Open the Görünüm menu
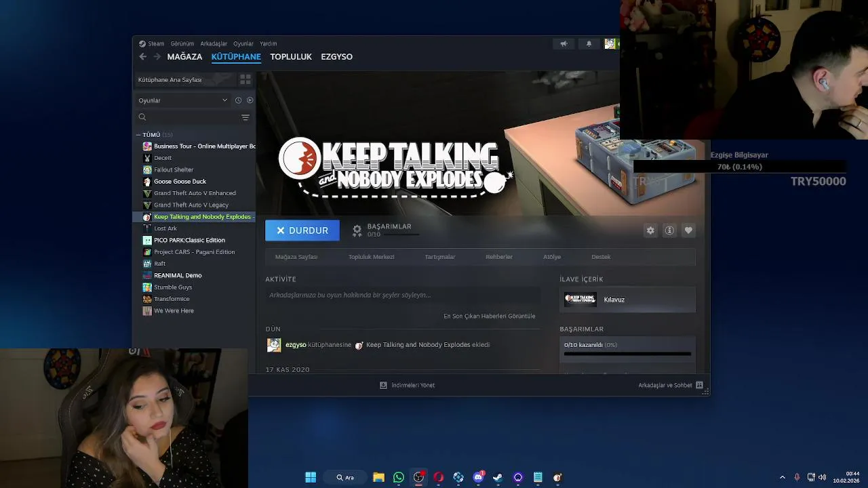 [x=182, y=43]
